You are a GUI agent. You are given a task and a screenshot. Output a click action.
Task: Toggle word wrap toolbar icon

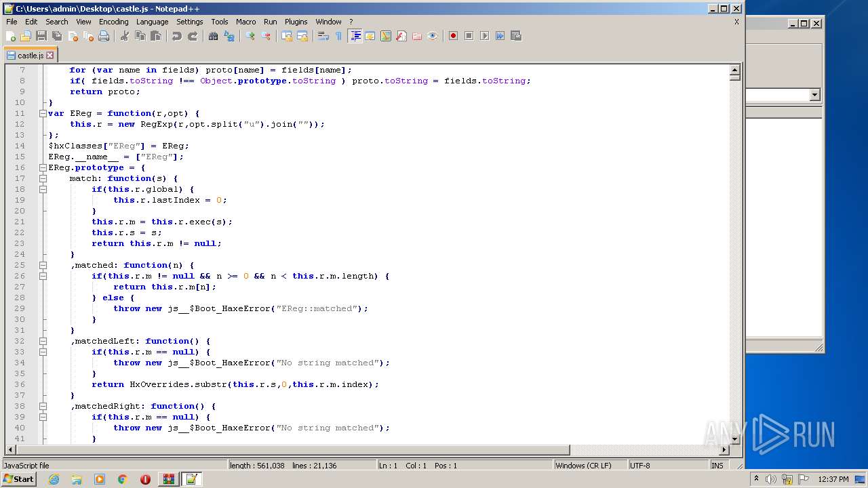point(323,36)
